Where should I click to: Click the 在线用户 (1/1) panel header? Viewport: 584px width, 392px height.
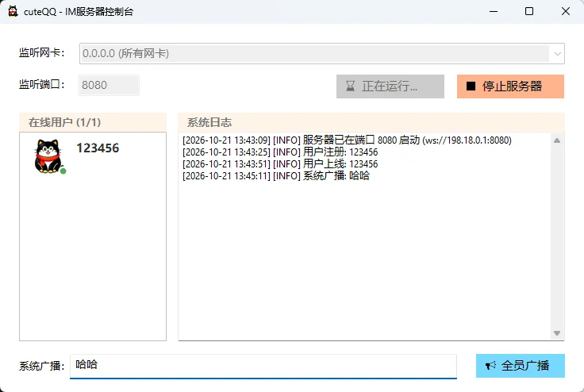click(93, 122)
